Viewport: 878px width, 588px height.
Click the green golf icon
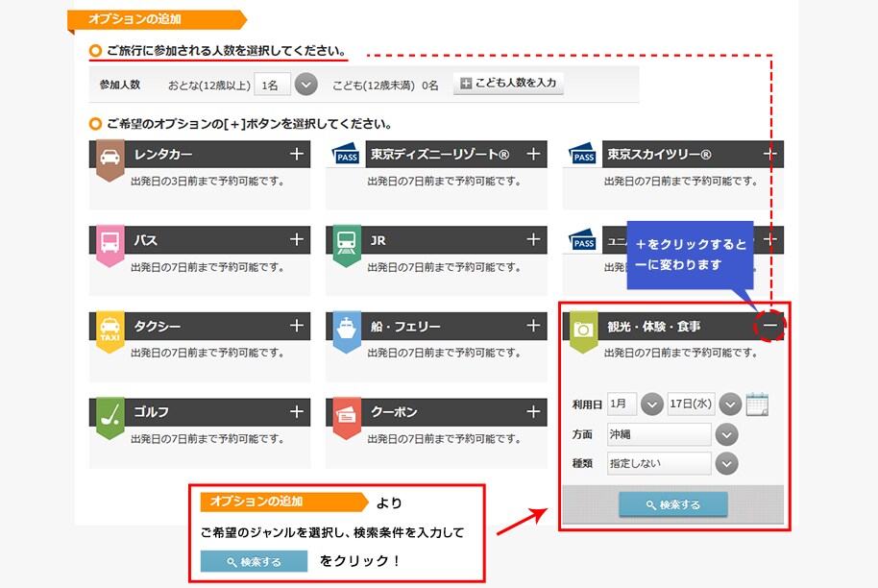click(x=110, y=414)
